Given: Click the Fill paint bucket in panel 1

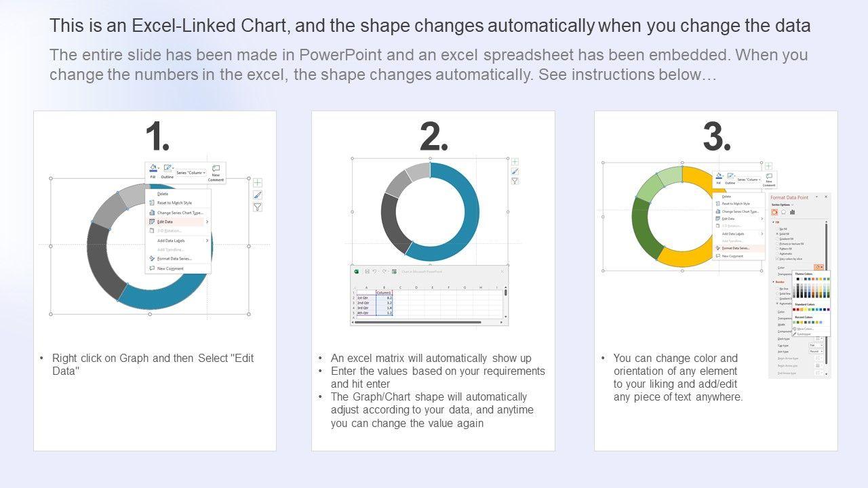Looking at the screenshot, I should [x=153, y=169].
